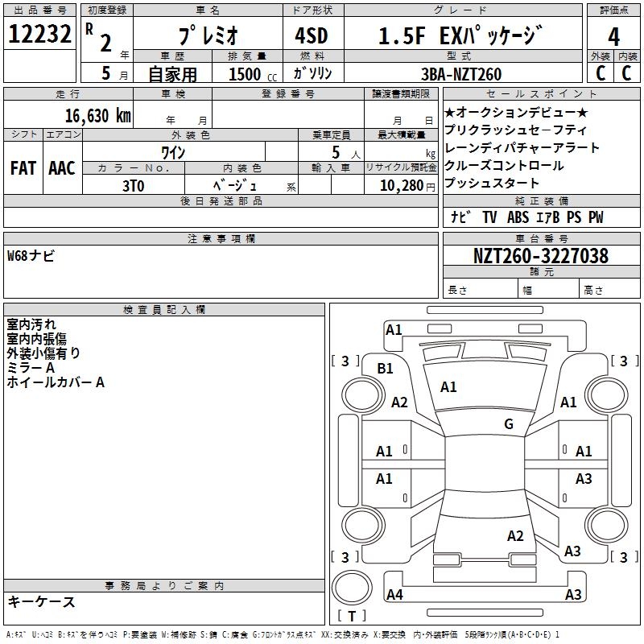Click the TV equipment item
Image resolution: width=644 pixels, height=644 pixels.
pos(489,217)
